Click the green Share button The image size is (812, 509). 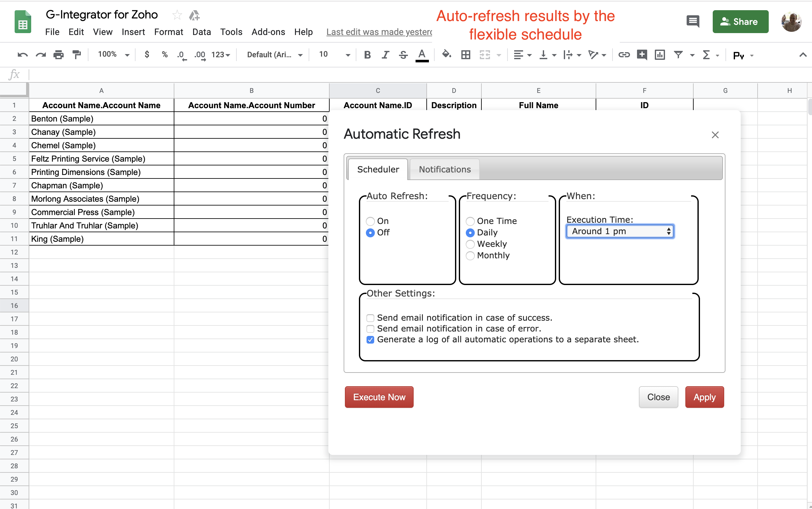coord(740,22)
